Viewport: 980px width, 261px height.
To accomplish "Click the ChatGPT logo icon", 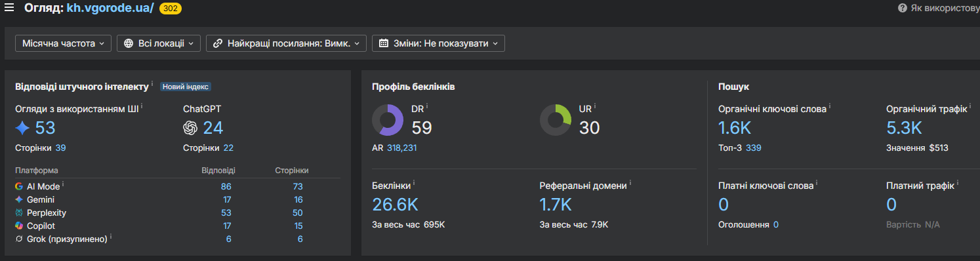I will (x=190, y=127).
